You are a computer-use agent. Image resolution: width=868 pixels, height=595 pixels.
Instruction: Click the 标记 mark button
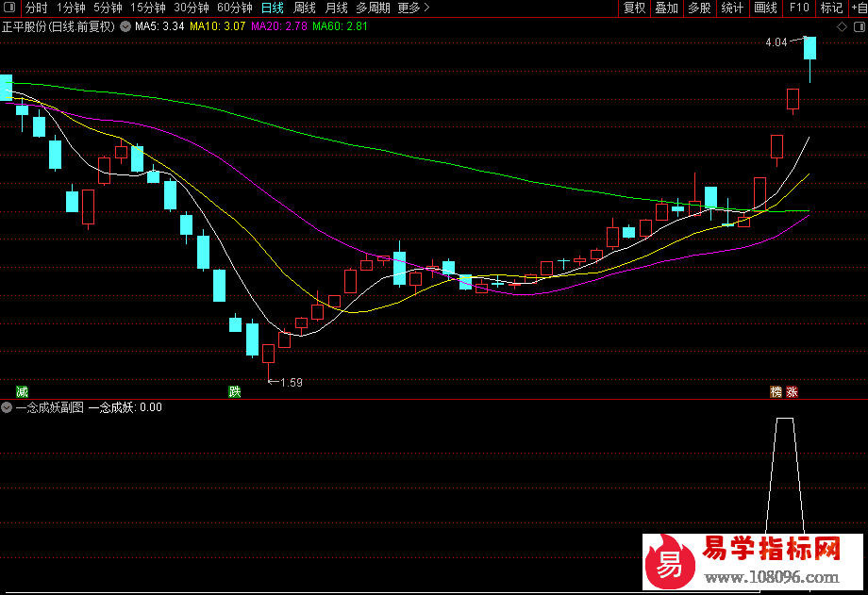(x=831, y=8)
